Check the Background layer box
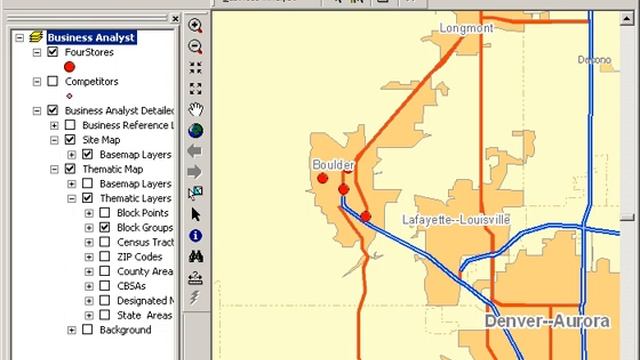 (87, 329)
